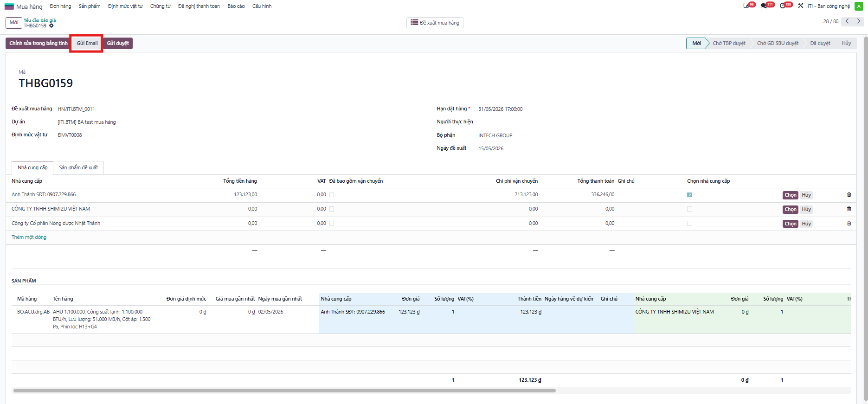Viewport: 868px width, 404px height.
Task: Set status to Chờ TBP duyệt stage
Action: 729,43
